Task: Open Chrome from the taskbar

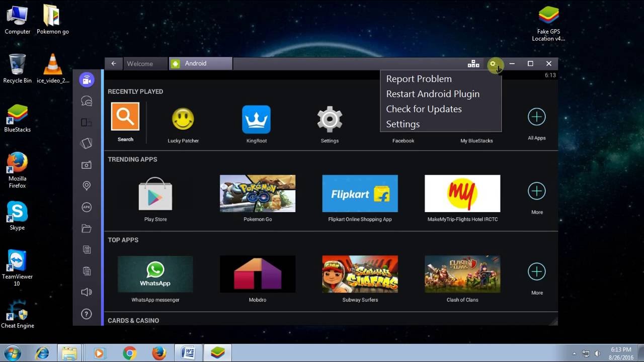Action: click(x=129, y=353)
